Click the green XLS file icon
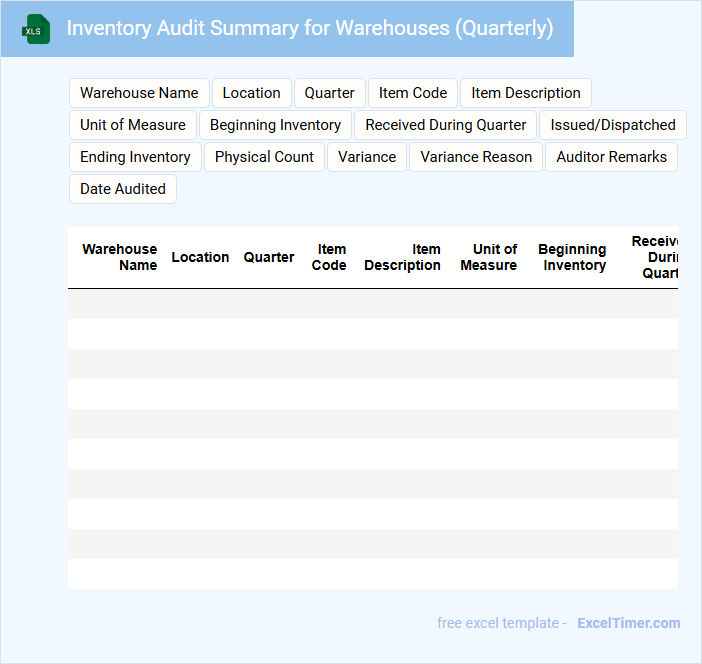This screenshot has height=664, width=702. point(37,29)
